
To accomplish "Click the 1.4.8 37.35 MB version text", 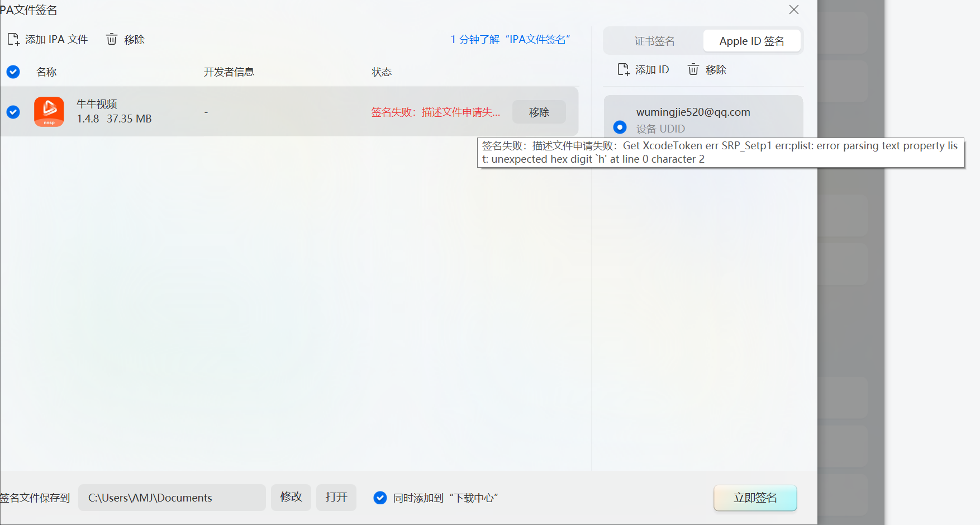I will 114,119.
